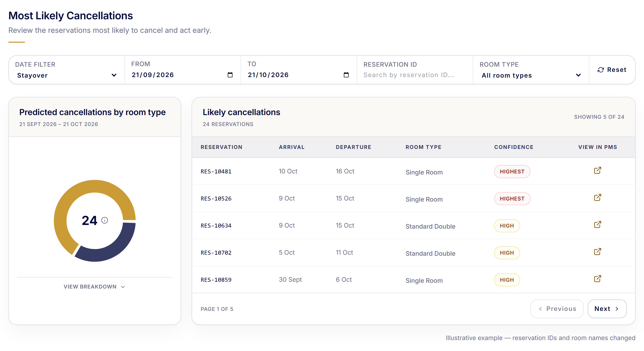Open the Room Type dropdown showing All room types
This screenshot has height=351, width=644.
tap(531, 75)
